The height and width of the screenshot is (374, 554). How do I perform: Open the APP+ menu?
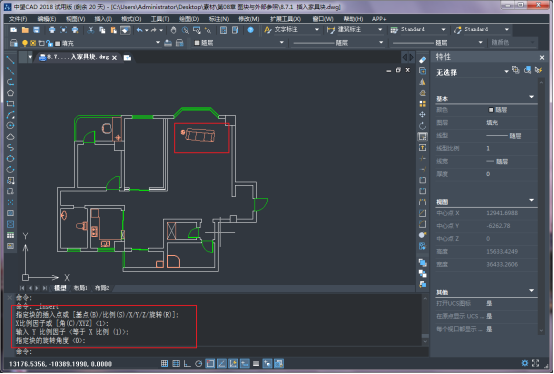379,19
